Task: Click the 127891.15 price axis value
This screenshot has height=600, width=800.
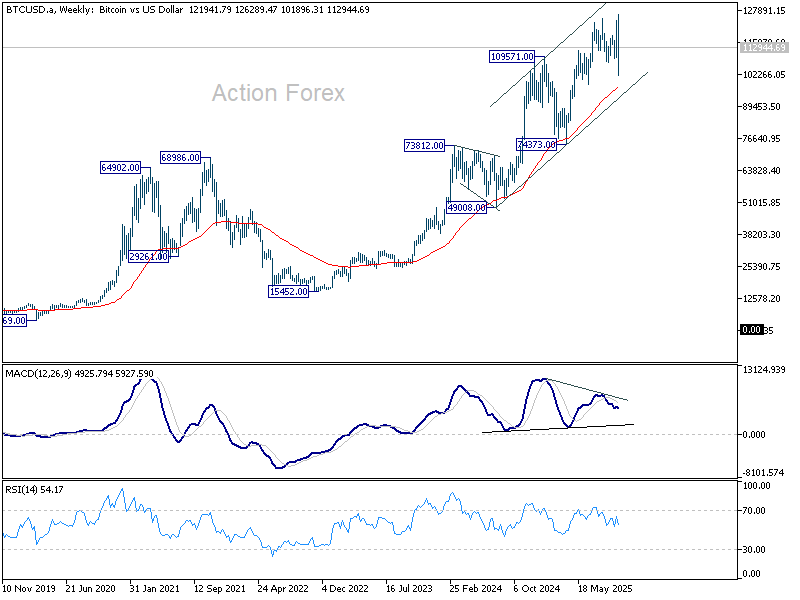Action: (764, 10)
